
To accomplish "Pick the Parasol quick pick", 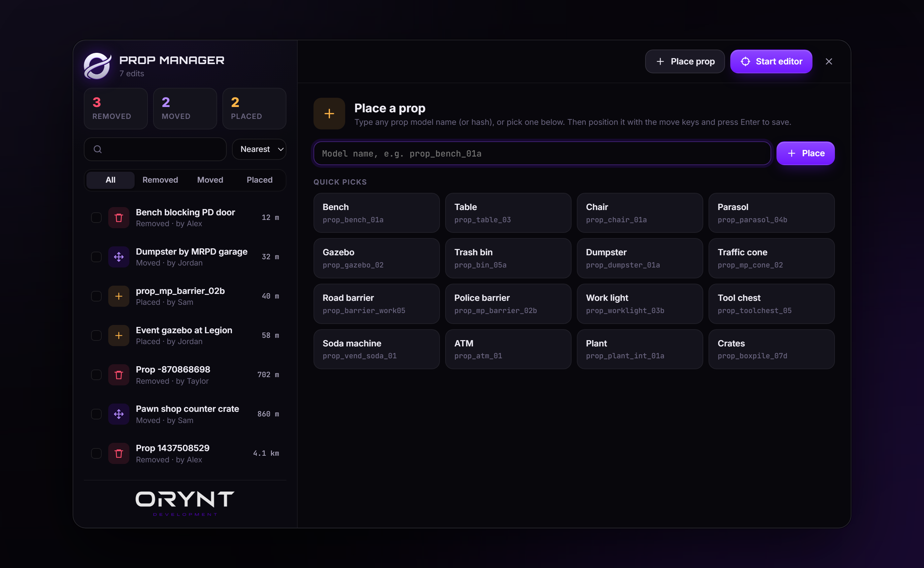I will (771, 213).
